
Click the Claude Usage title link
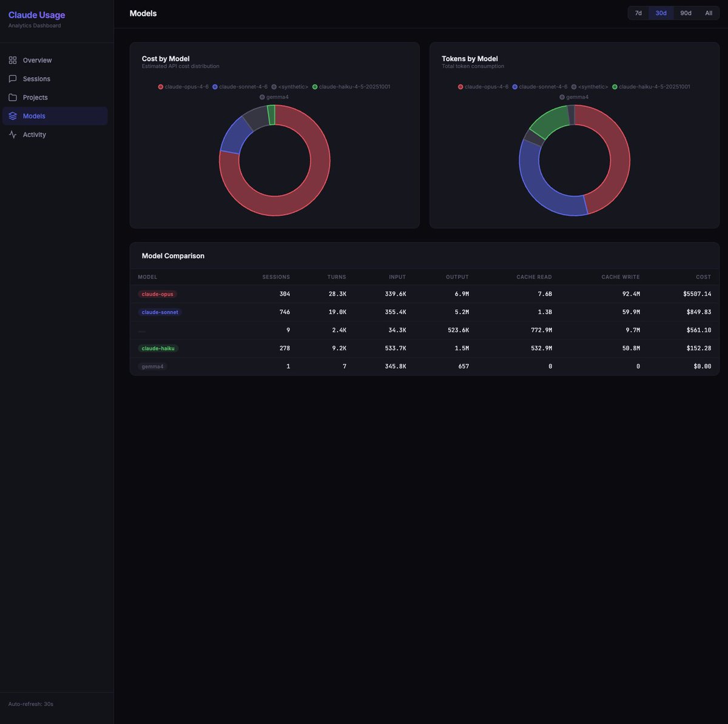click(x=36, y=15)
